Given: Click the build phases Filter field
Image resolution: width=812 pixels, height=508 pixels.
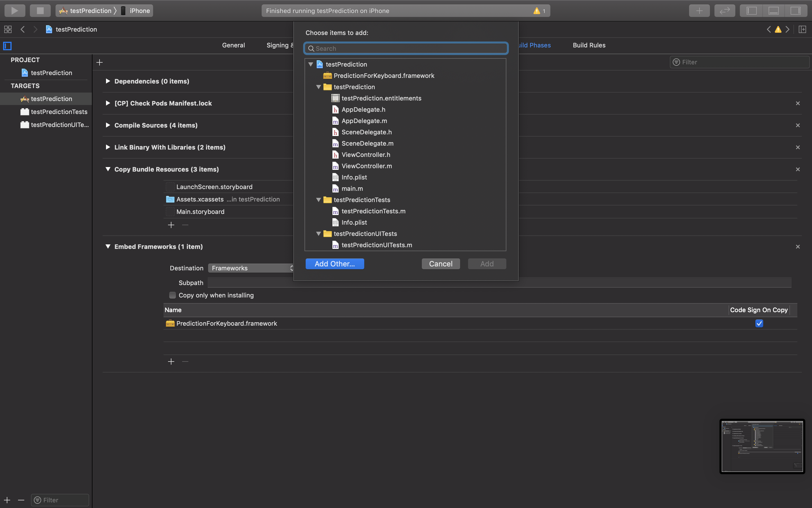Looking at the screenshot, I should (740, 62).
